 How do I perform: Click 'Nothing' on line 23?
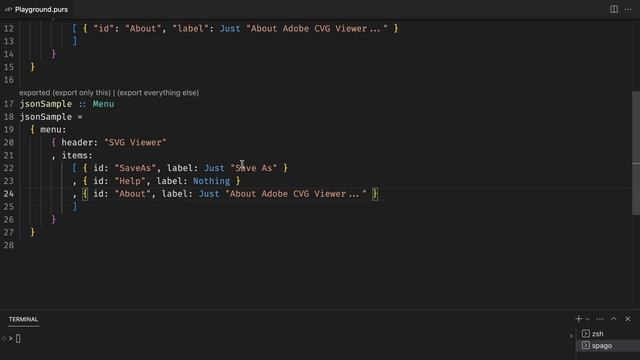[211, 181]
